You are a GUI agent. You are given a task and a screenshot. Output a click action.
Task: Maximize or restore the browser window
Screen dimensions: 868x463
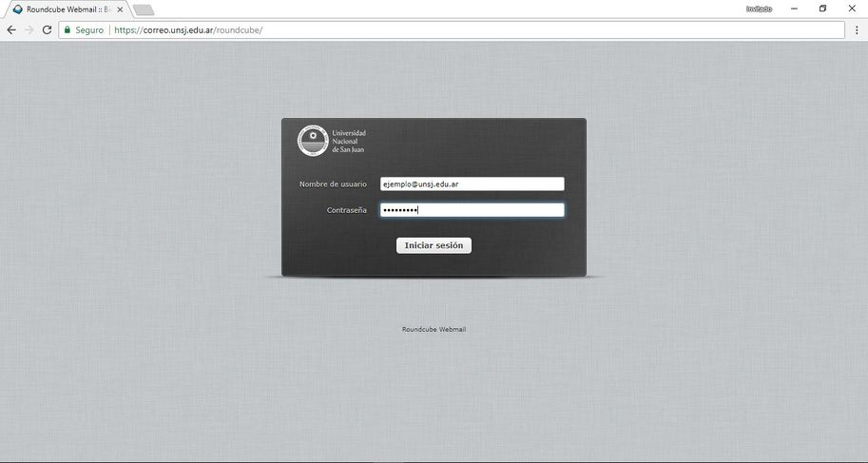(x=822, y=9)
